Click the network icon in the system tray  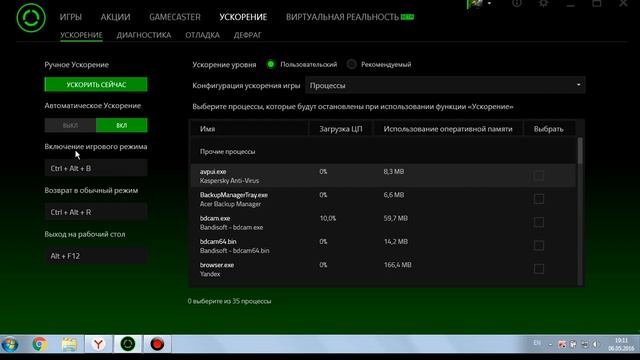point(585,344)
